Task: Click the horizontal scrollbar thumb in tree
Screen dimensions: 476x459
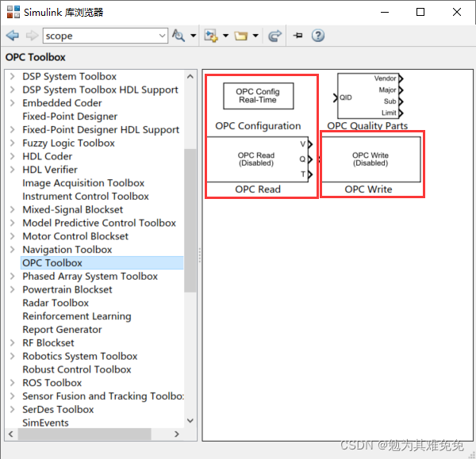Action: coord(85,434)
